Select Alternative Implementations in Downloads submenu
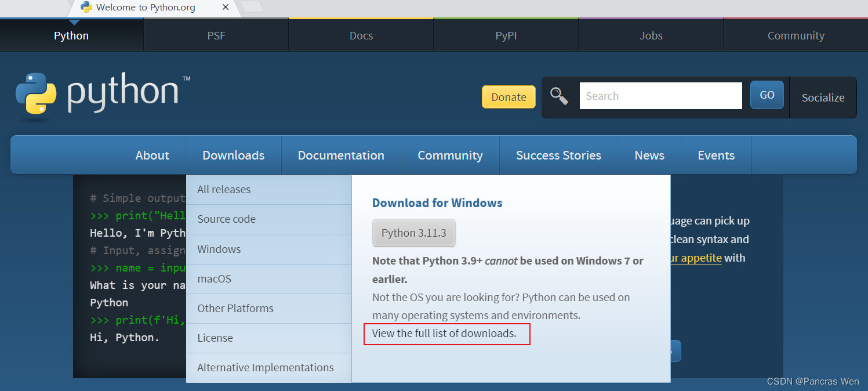Screen dimensions: 868x391 coord(269,368)
